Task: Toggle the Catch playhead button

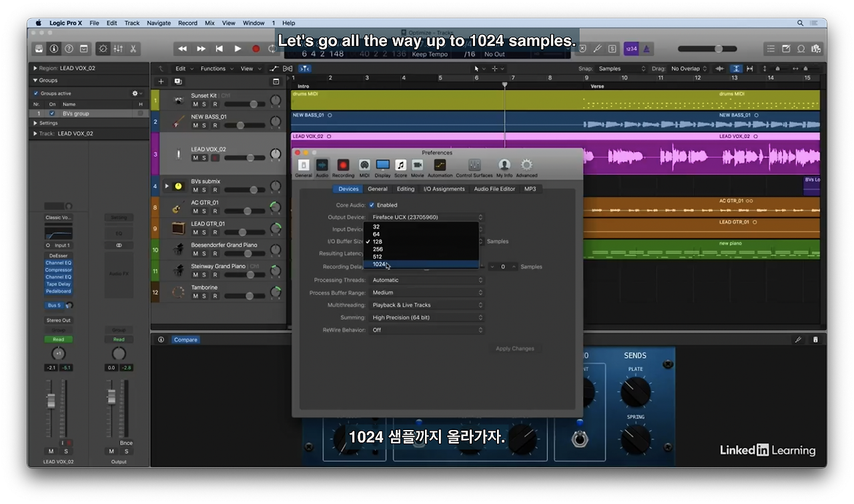Action: point(305,69)
